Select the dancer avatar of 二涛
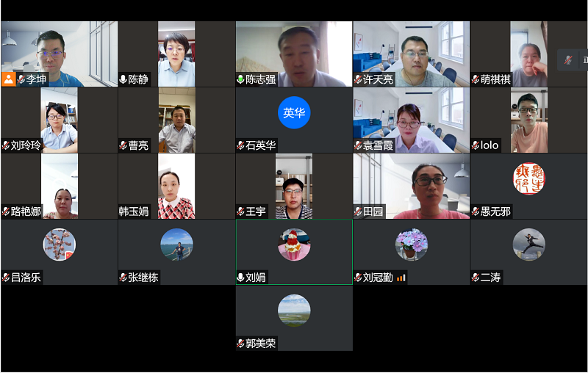The width and height of the screenshot is (588, 373). pyautogui.click(x=528, y=245)
